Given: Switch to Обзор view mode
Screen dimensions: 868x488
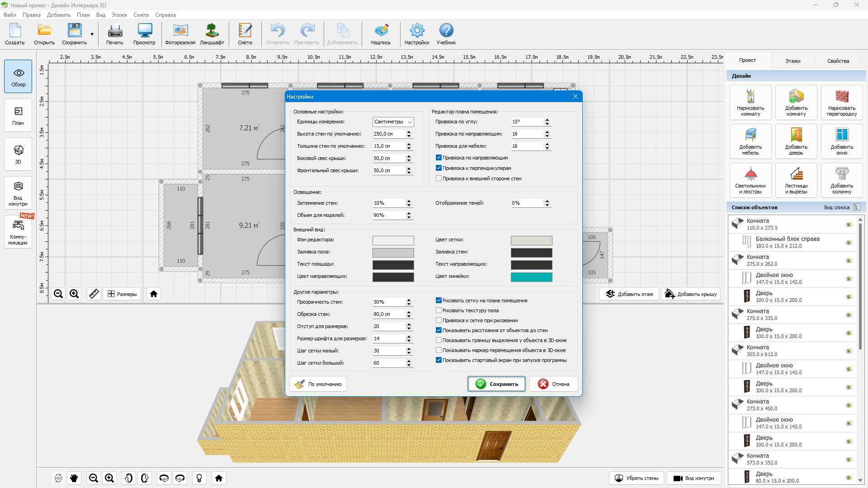Looking at the screenshot, I should pyautogui.click(x=18, y=76).
